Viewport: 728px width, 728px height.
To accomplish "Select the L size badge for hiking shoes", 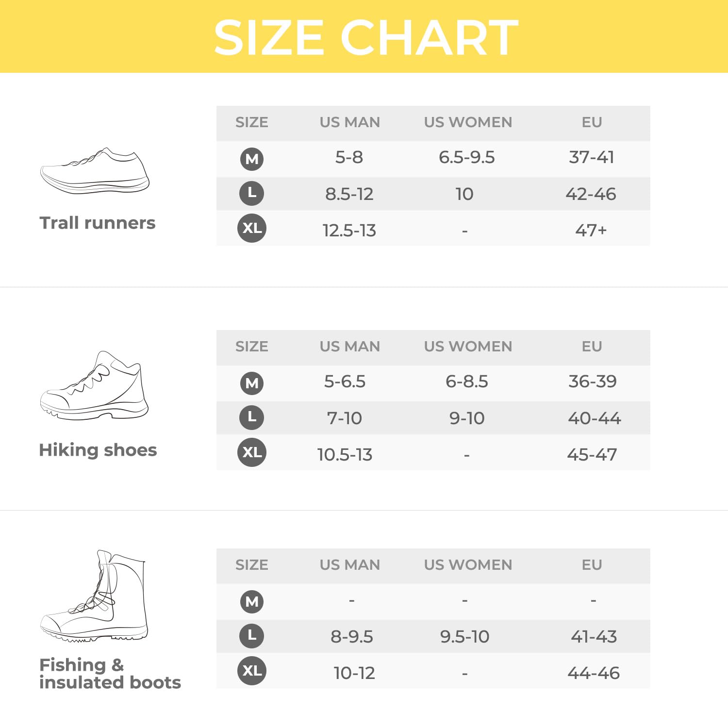I will pyautogui.click(x=252, y=417).
